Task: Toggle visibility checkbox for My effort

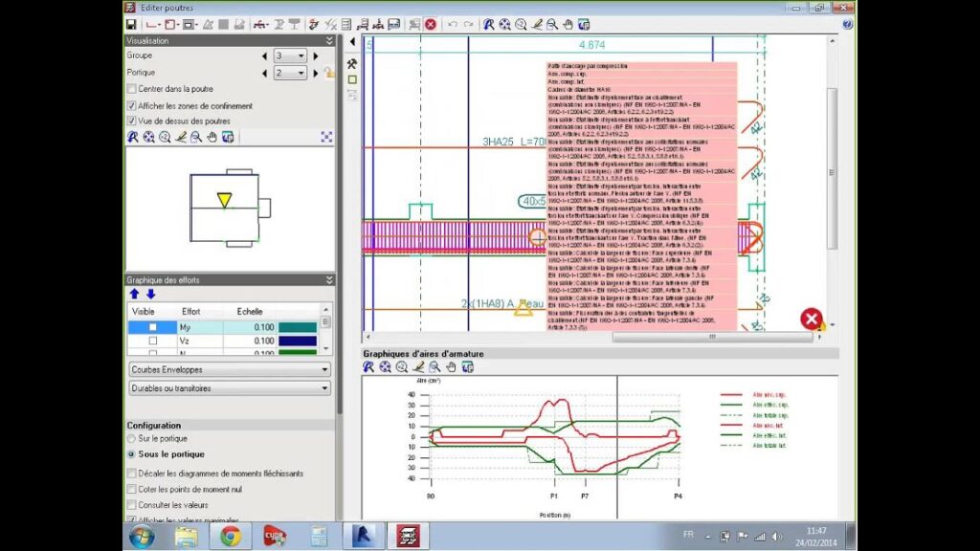Action: (x=152, y=327)
